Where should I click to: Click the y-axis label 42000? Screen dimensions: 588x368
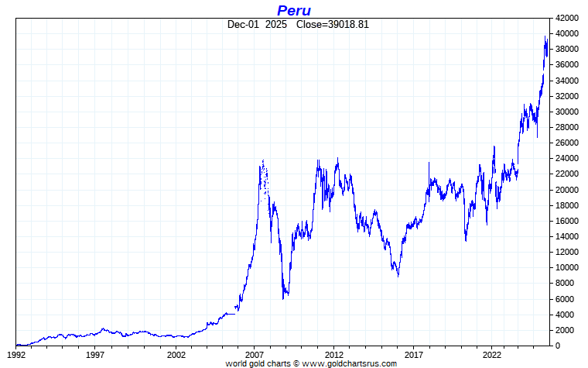click(566, 18)
